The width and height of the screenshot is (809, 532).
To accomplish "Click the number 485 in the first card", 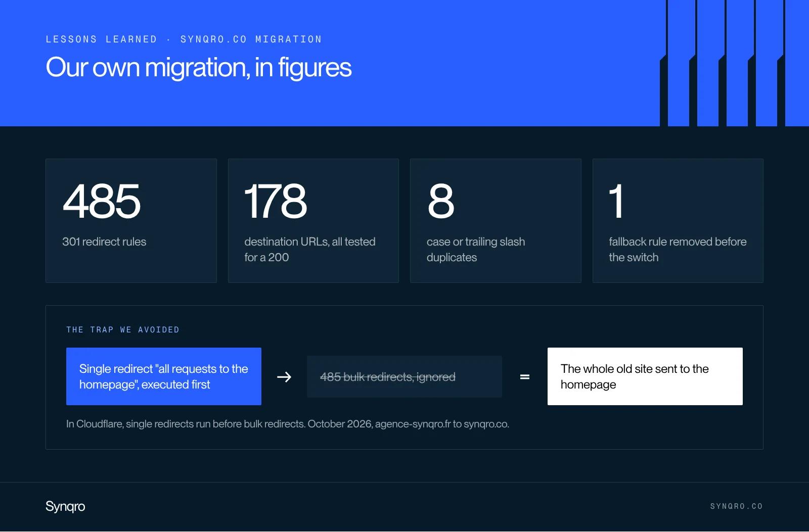I will click(101, 201).
